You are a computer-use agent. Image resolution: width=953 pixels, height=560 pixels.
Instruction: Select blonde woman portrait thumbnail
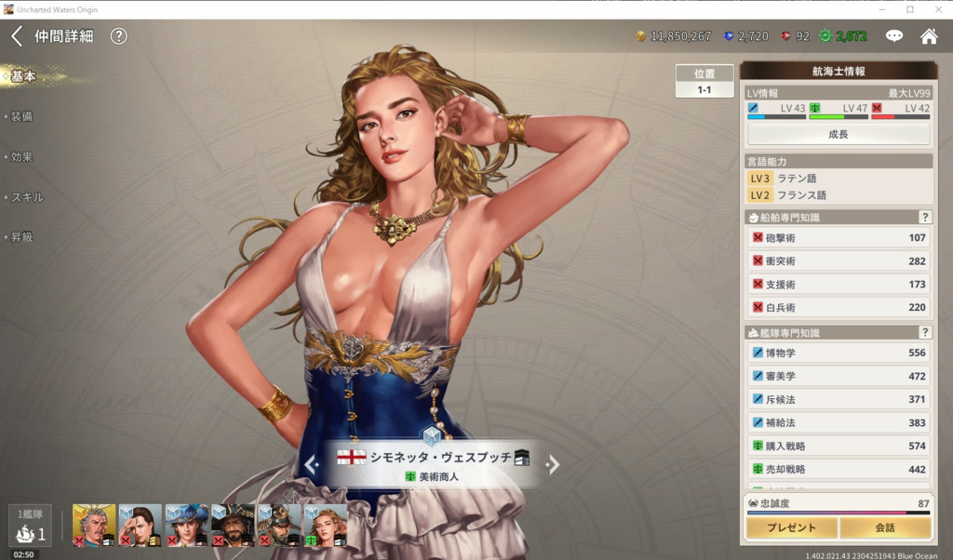326,526
